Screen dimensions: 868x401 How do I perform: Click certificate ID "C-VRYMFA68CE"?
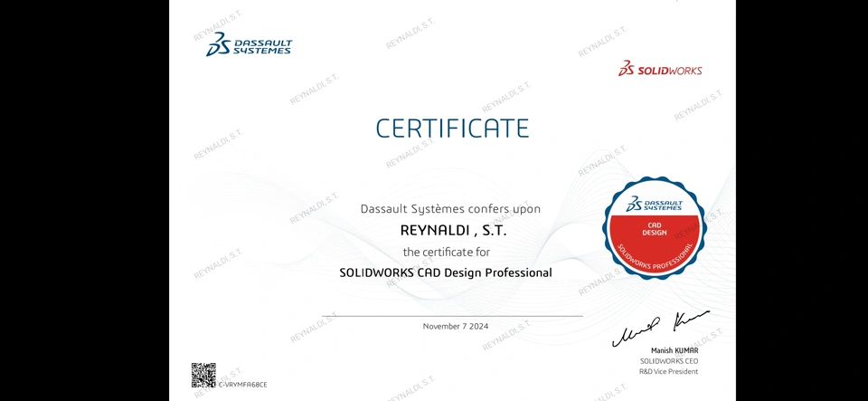coord(242,385)
